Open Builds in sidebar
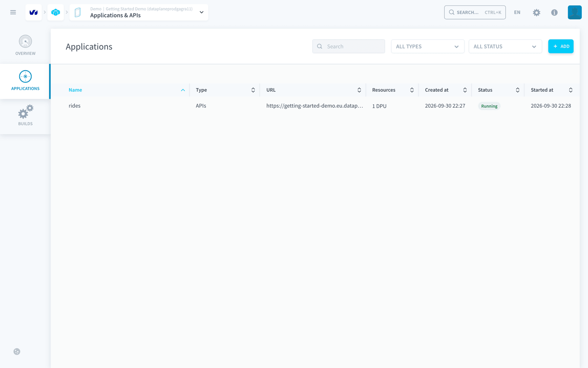Image resolution: width=588 pixels, height=368 pixels. point(25,116)
